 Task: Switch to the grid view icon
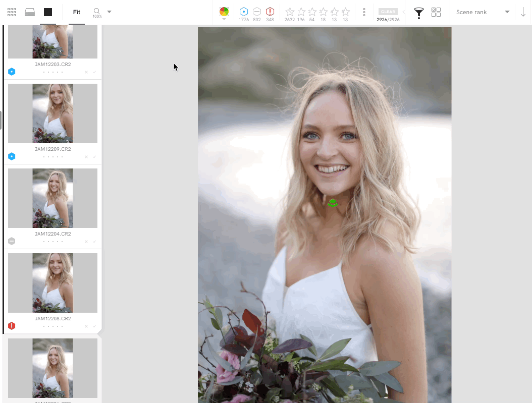tap(12, 12)
